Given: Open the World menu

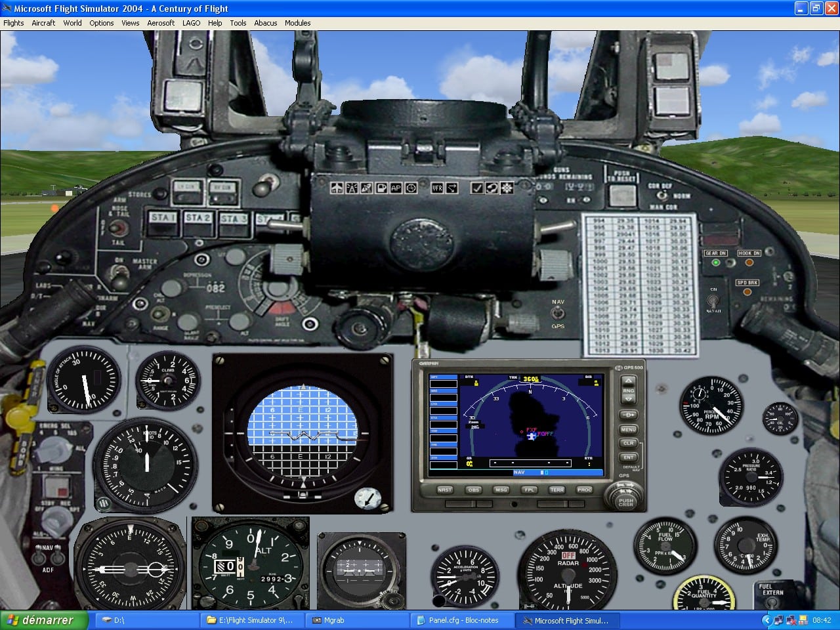Looking at the screenshot, I should point(72,23).
